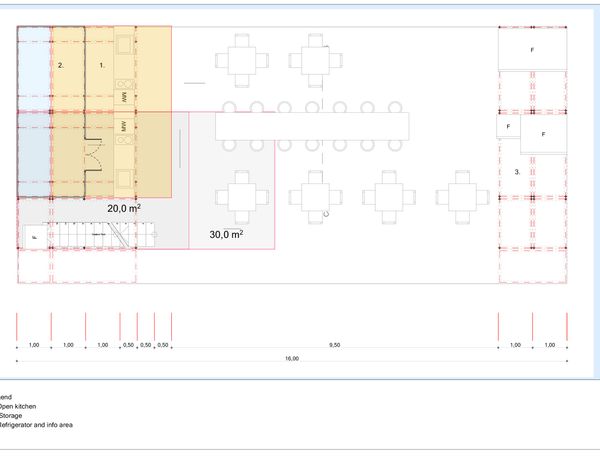Select the lower MW microwave label
Screen dimensions: 600x460
click(x=123, y=128)
